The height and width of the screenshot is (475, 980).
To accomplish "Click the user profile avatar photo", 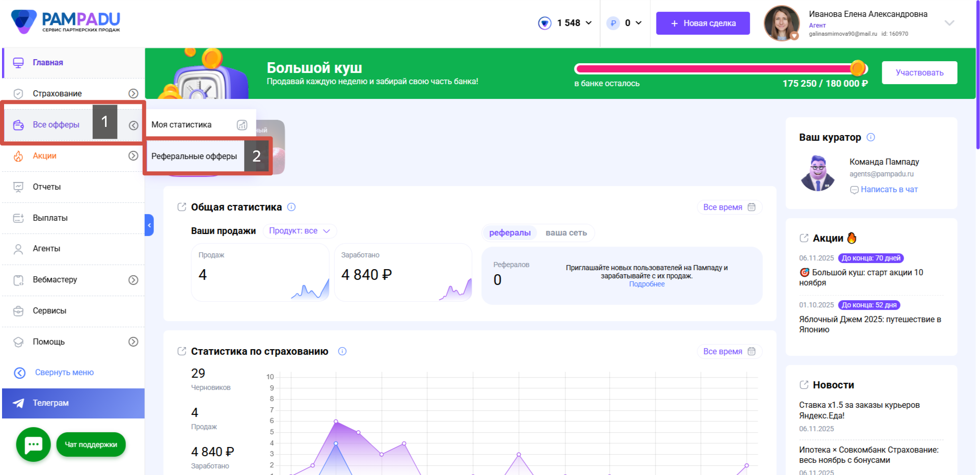I will click(781, 23).
